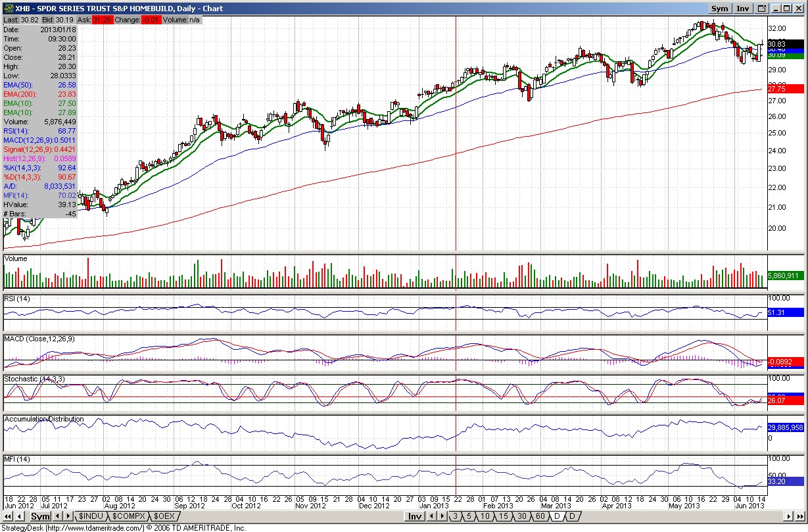Click the blue 51.31 RSI value tag
The width and height of the screenshot is (808, 532).
tap(785, 312)
